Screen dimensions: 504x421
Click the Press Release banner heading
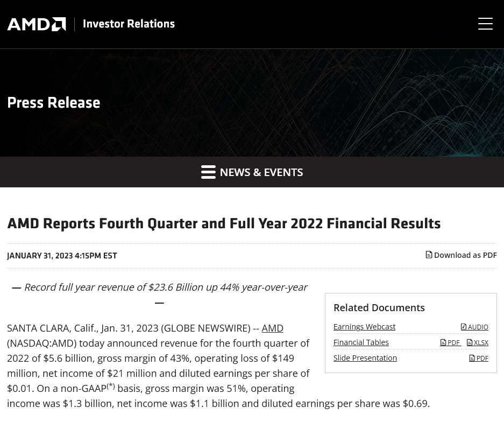[x=54, y=103]
